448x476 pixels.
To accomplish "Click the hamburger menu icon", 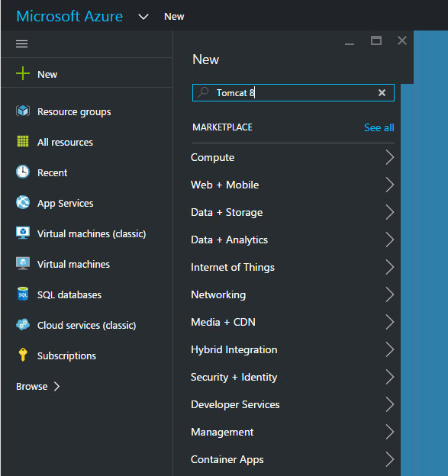I will point(22,44).
